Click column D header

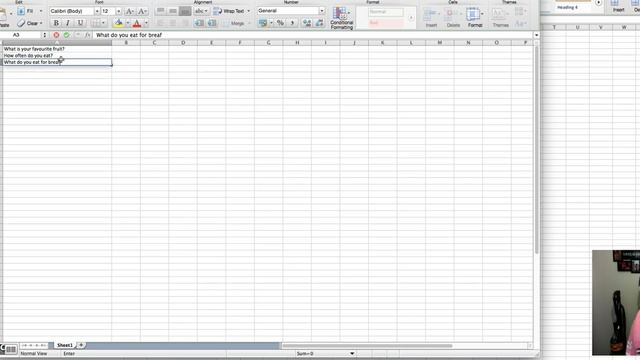pyautogui.click(x=183, y=42)
